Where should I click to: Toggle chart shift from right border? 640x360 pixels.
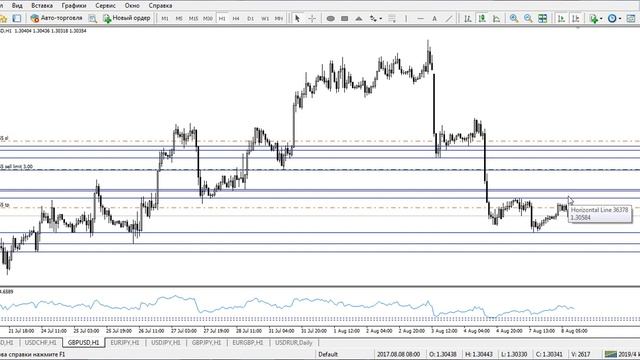coord(576,18)
